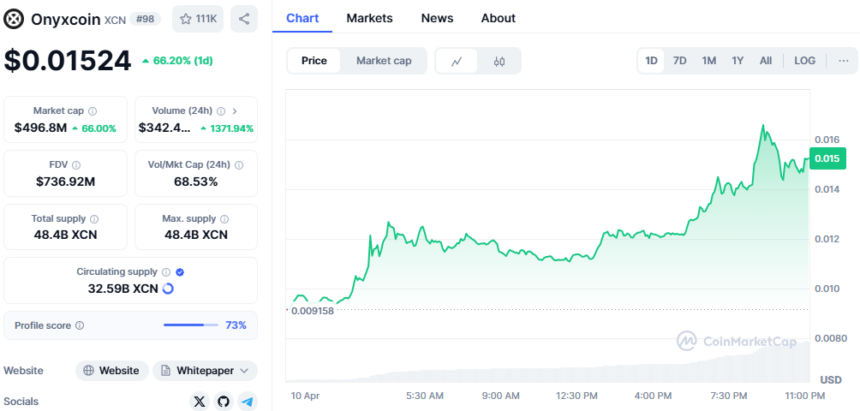The image size is (860, 411).
Task: Switch to candlestick chart view
Action: (499, 61)
